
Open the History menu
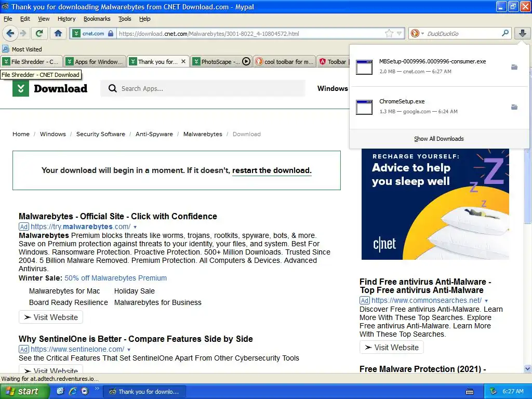click(66, 19)
